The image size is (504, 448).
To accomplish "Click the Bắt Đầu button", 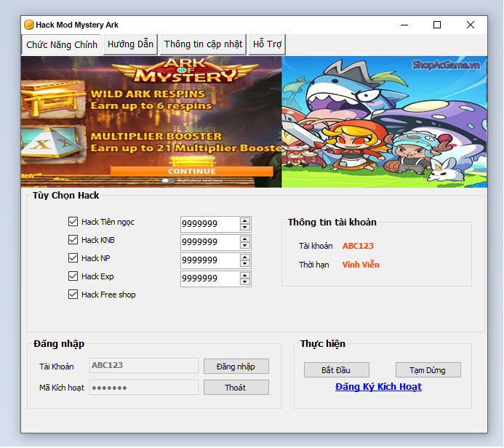I will pos(336,370).
